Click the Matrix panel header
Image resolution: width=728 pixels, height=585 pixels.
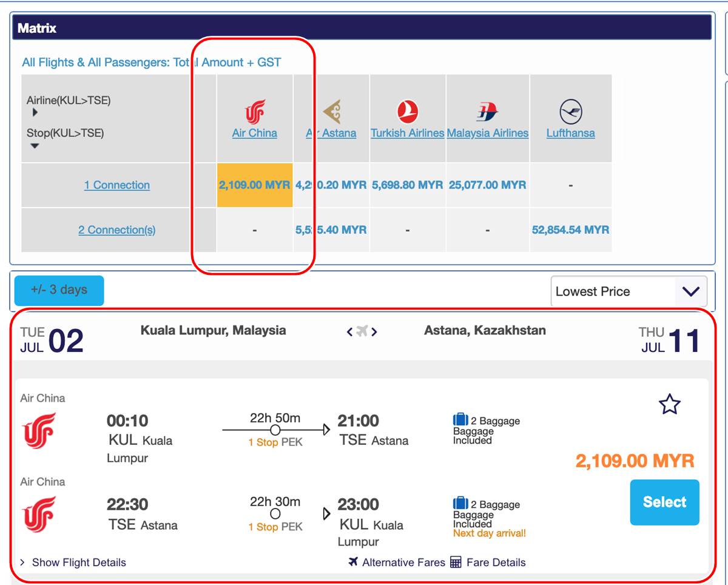pos(362,28)
